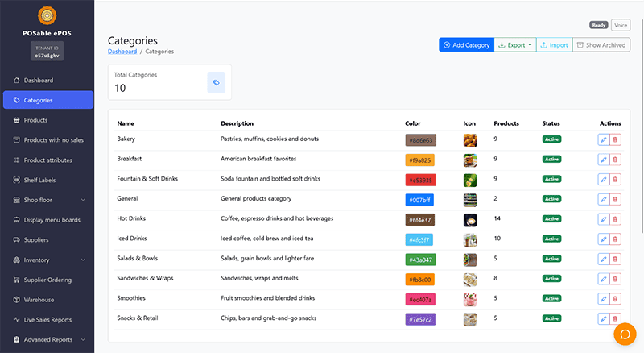The width and height of the screenshot is (644, 353).
Task: Click the General #007bff color swatch
Action: [419, 200]
